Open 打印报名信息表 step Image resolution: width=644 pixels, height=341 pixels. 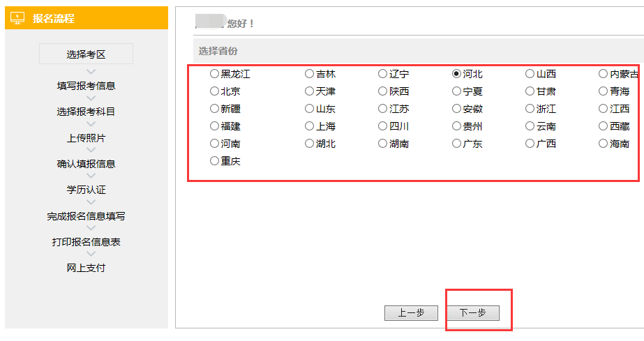86,242
